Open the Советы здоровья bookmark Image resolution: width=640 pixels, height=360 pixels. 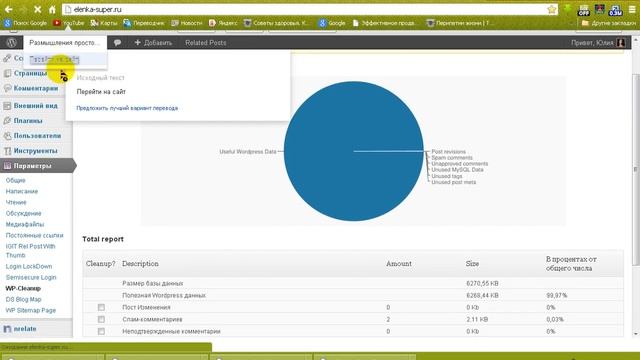click(276, 23)
